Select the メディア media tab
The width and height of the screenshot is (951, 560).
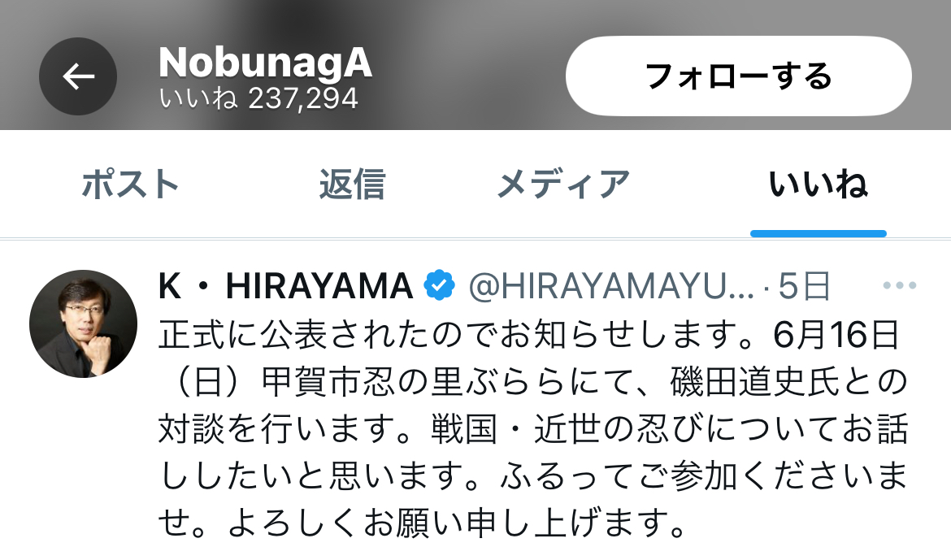563,184
